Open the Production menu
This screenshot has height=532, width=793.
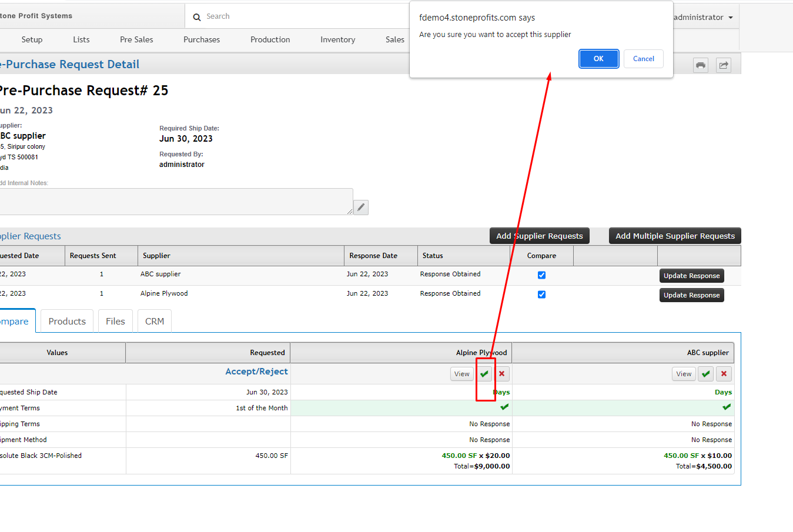pos(270,39)
